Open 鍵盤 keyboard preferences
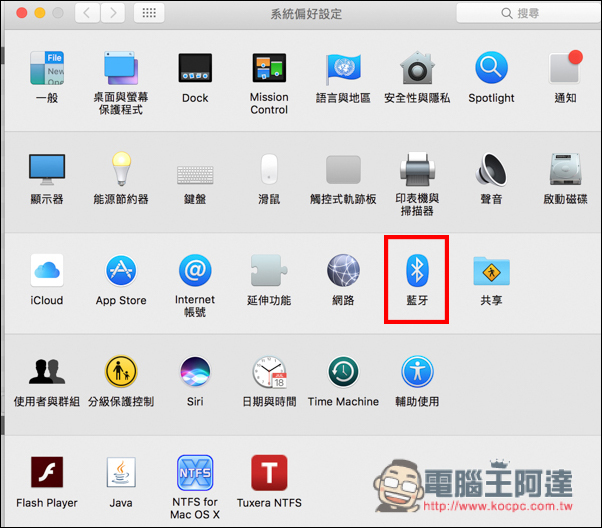This screenshot has width=602, height=528. (x=195, y=175)
